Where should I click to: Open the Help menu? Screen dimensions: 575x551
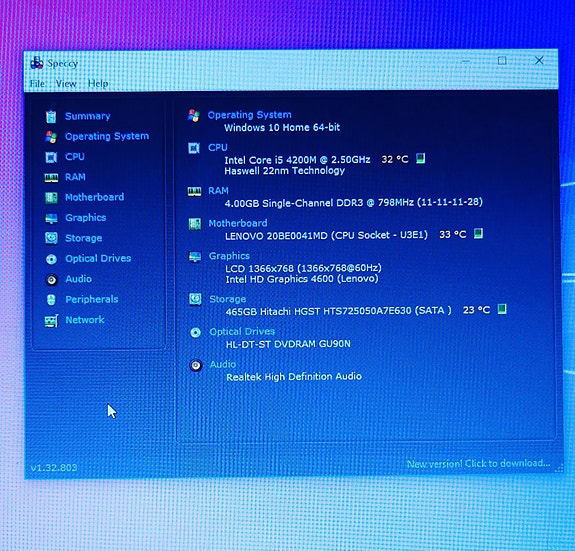[98, 84]
